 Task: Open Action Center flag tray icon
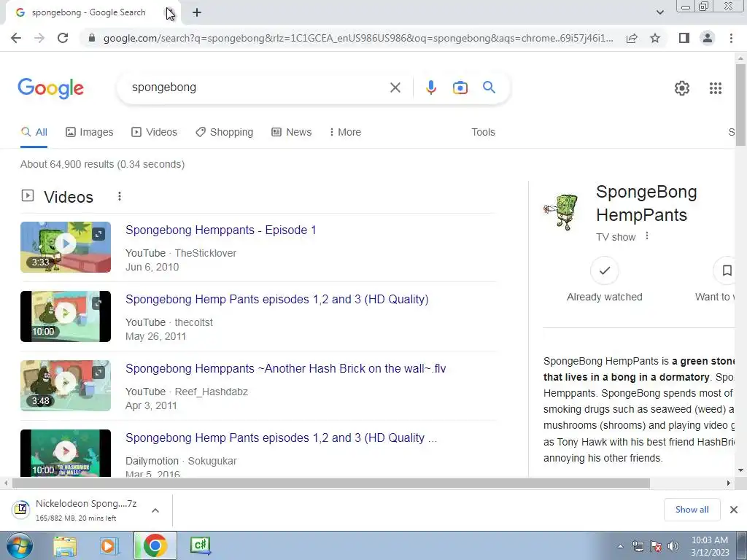click(656, 546)
